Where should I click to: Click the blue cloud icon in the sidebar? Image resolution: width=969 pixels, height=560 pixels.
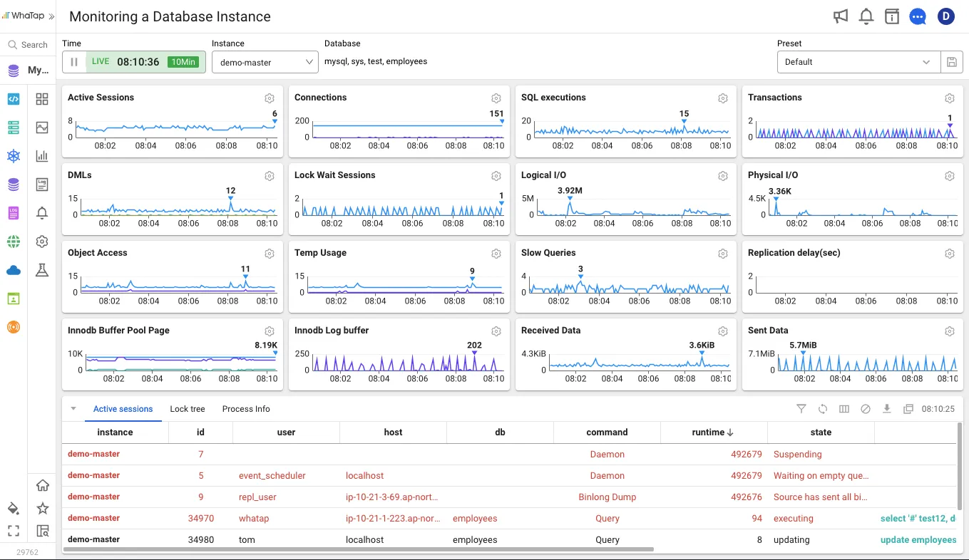(13, 270)
